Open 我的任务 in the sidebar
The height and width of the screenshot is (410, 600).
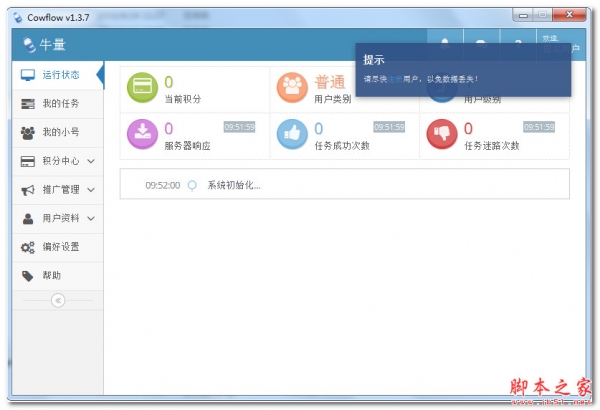point(58,104)
